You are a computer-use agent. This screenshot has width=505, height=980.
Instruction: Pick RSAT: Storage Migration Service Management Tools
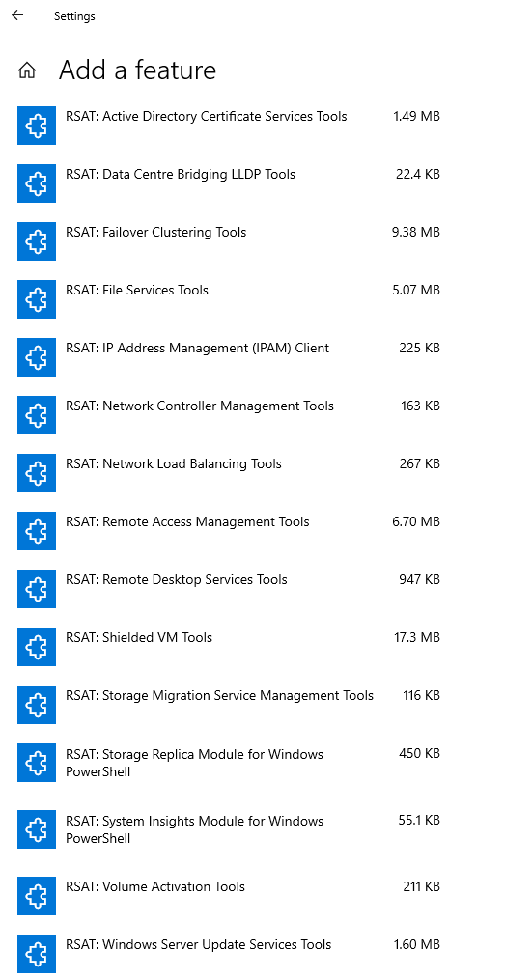(229, 706)
